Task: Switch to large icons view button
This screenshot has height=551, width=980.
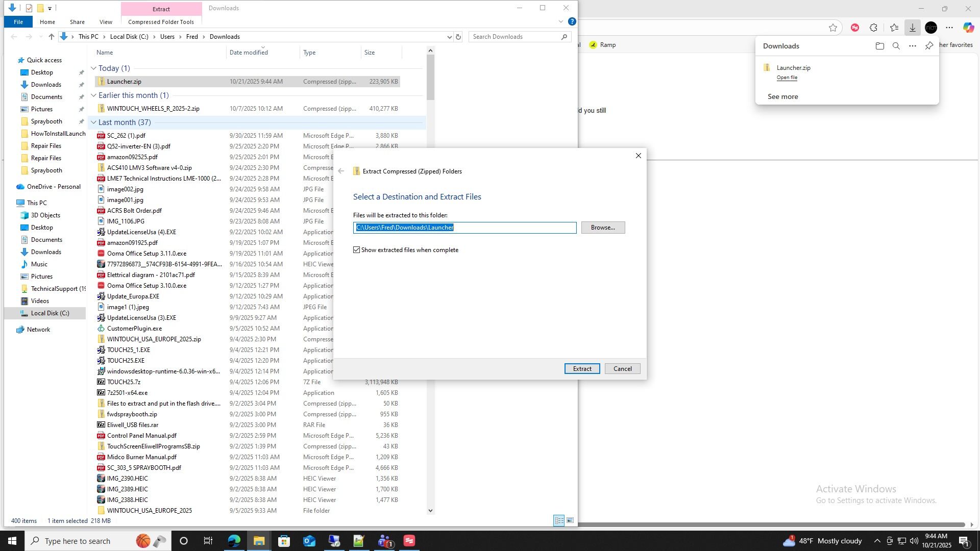Action: 570,520
